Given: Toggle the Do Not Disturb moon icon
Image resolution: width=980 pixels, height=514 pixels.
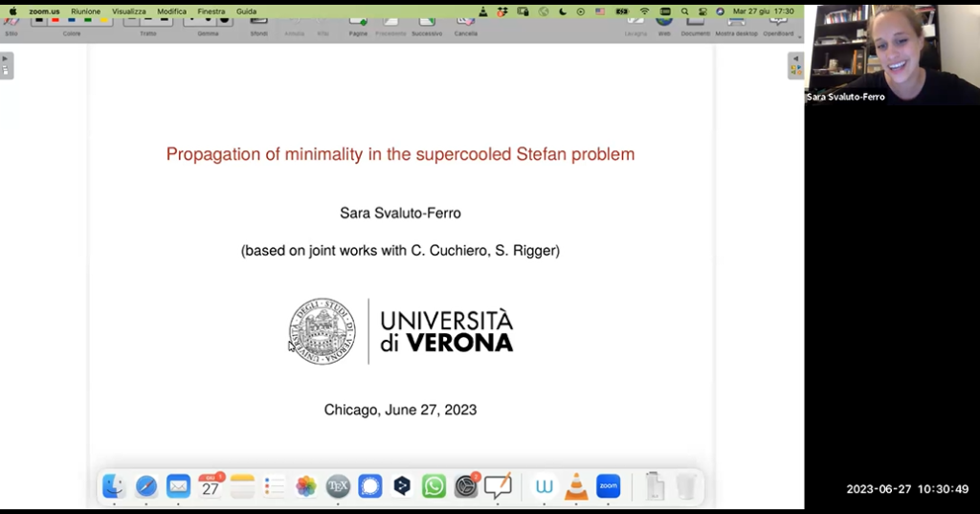Looking at the screenshot, I should pos(563,11).
